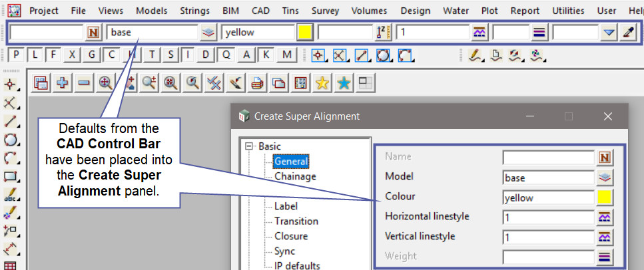Click the Vertical linestyle input field
The image size is (644, 270).
click(x=548, y=237)
